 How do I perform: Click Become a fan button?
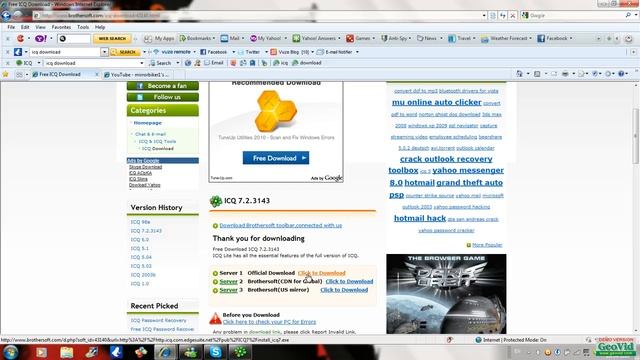163,86
